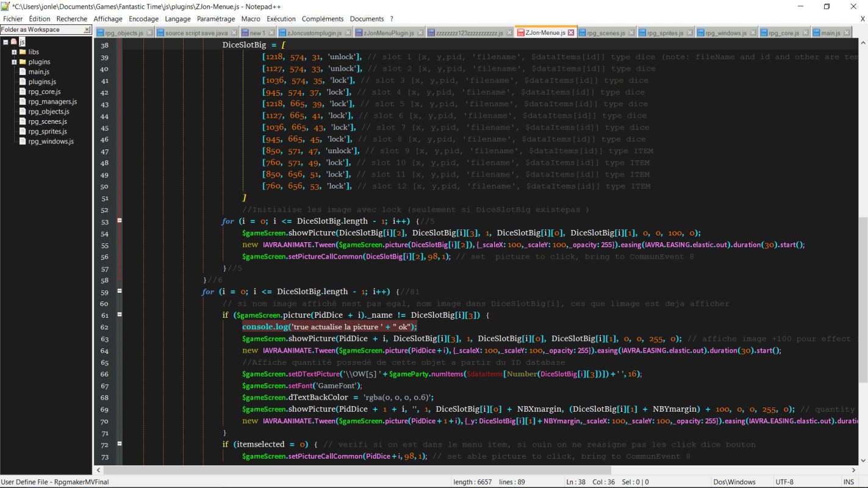
Task: Switch to the rpg_windows.js tab
Action: (x=726, y=33)
